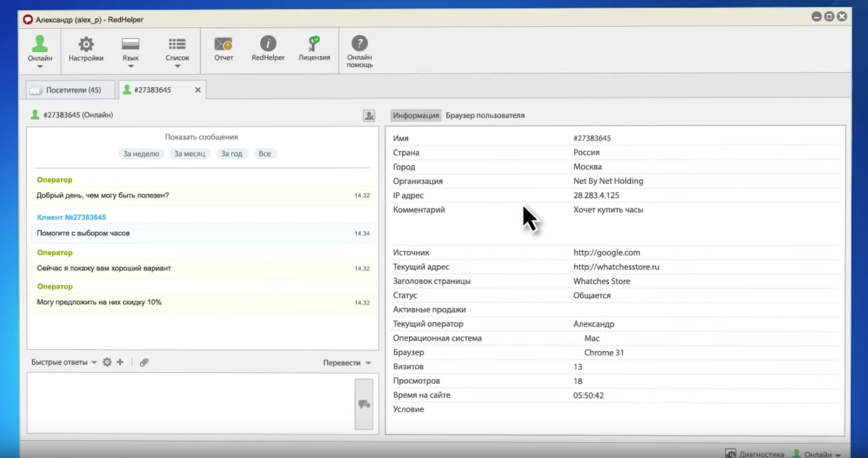Open Онлайн помощь help icon

[360, 45]
